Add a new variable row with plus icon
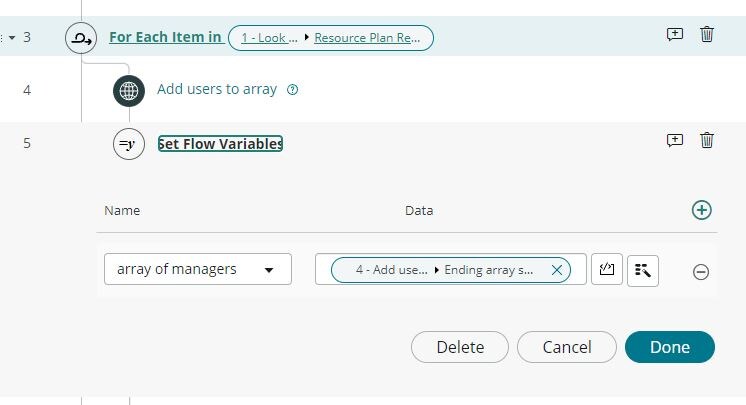Screen dimensions: 746x405 (702, 210)
